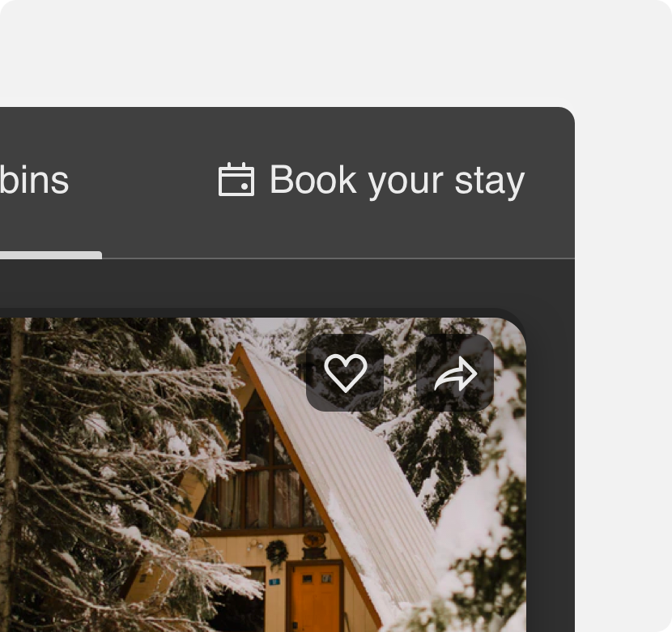The height and width of the screenshot is (632, 672).
Task: Open the A-frame cabin photo
Action: (262, 475)
